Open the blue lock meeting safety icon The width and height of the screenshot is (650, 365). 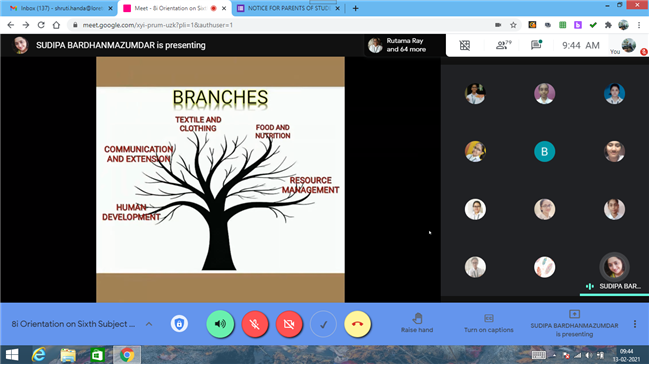179,324
